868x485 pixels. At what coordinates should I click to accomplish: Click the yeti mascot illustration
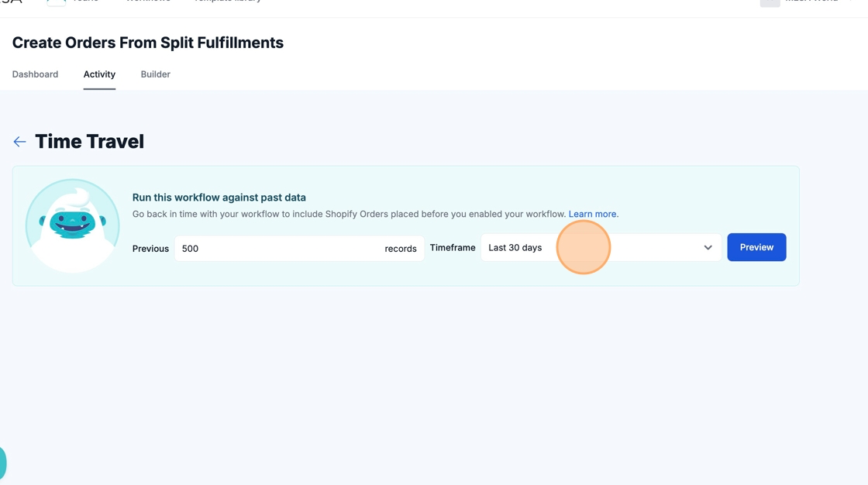(73, 225)
